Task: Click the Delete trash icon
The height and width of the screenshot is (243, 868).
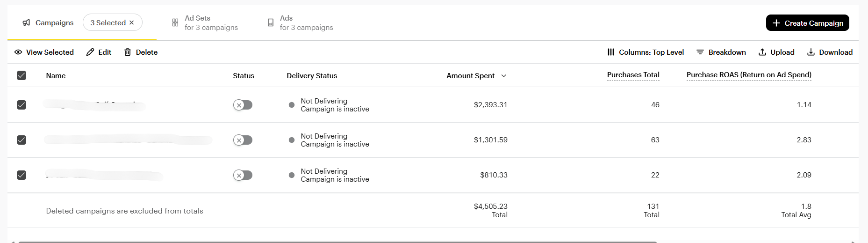Action: click(x=128, y=52)
